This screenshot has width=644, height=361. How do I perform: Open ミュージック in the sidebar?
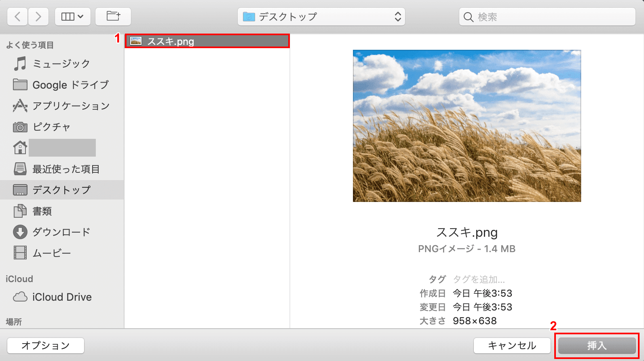(62, 64)
